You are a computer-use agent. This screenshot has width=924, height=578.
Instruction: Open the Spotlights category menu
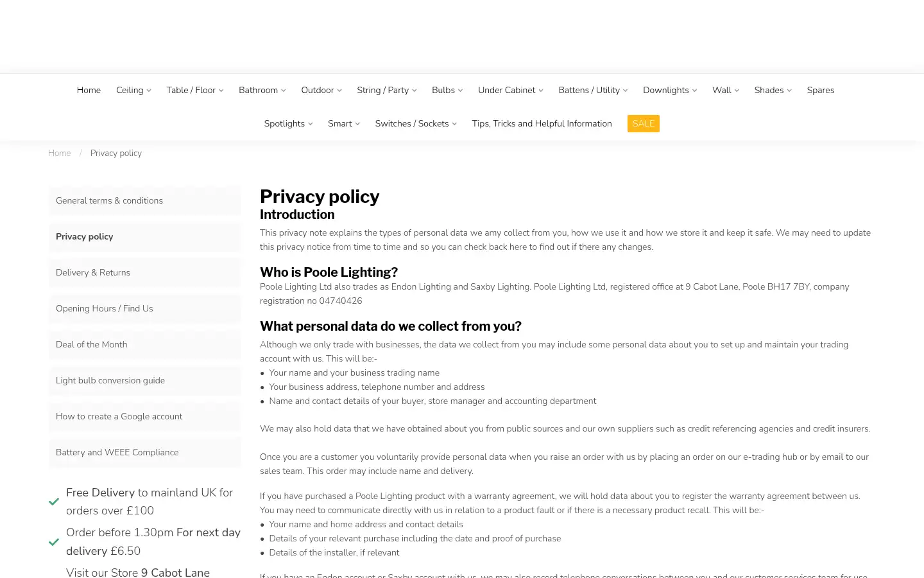coord(288,123)
